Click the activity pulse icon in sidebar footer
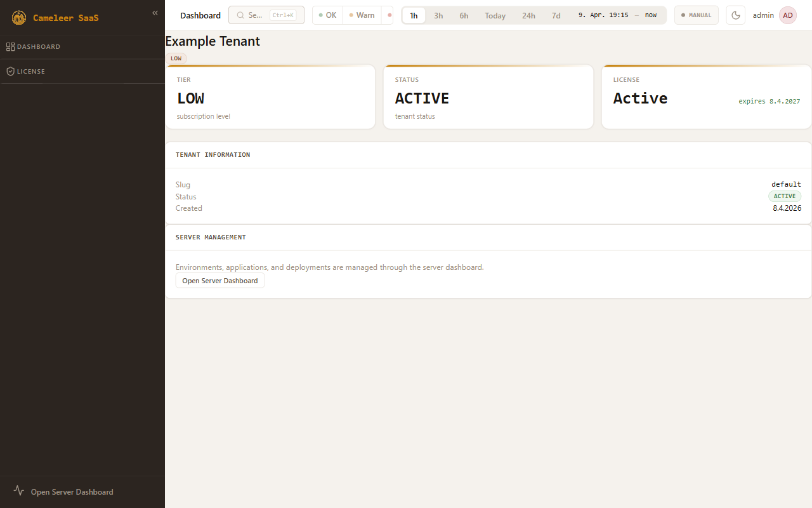This screenshot has height=508, width=812. (19, 491)
